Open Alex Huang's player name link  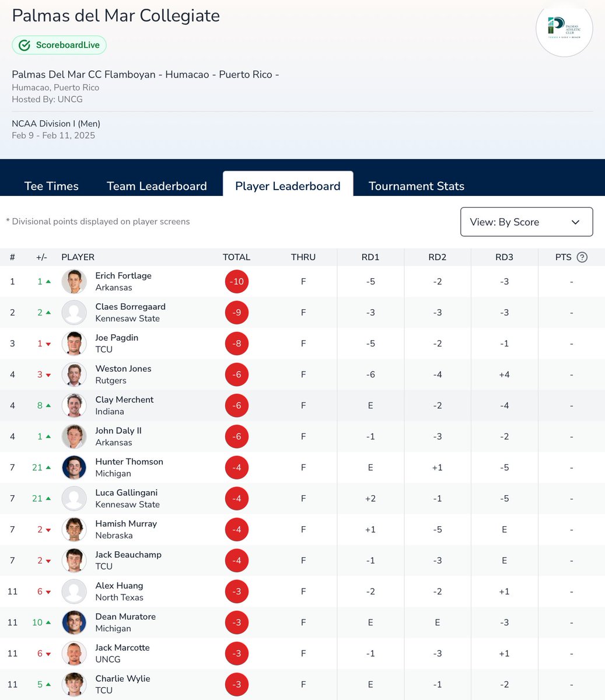coord(119,584)
